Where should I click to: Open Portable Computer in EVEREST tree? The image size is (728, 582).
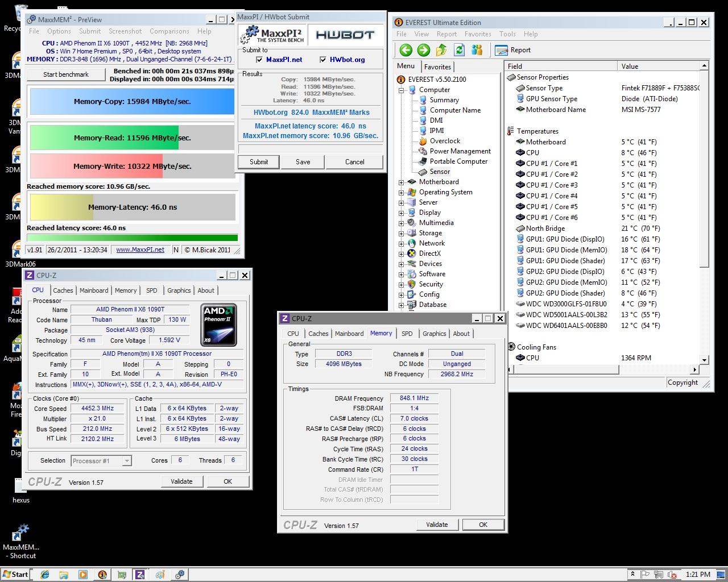(x=458, y=161)
